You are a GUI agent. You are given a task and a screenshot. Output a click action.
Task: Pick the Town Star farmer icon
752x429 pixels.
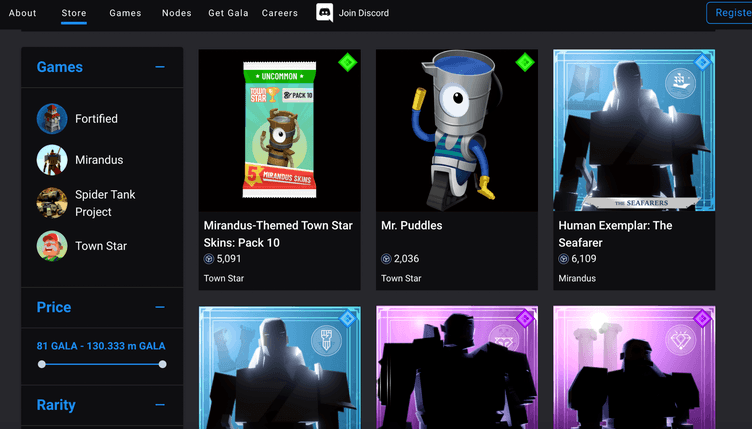[x=52, y=246]
